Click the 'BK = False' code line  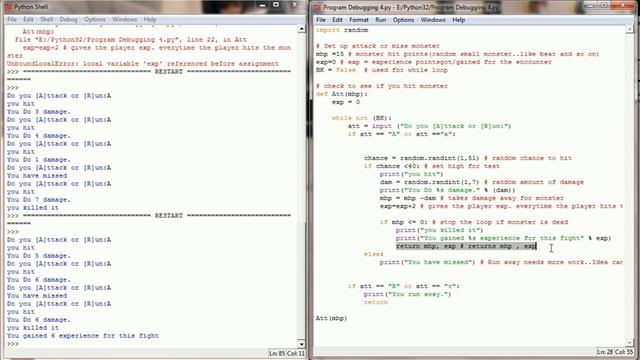point(382,70)
